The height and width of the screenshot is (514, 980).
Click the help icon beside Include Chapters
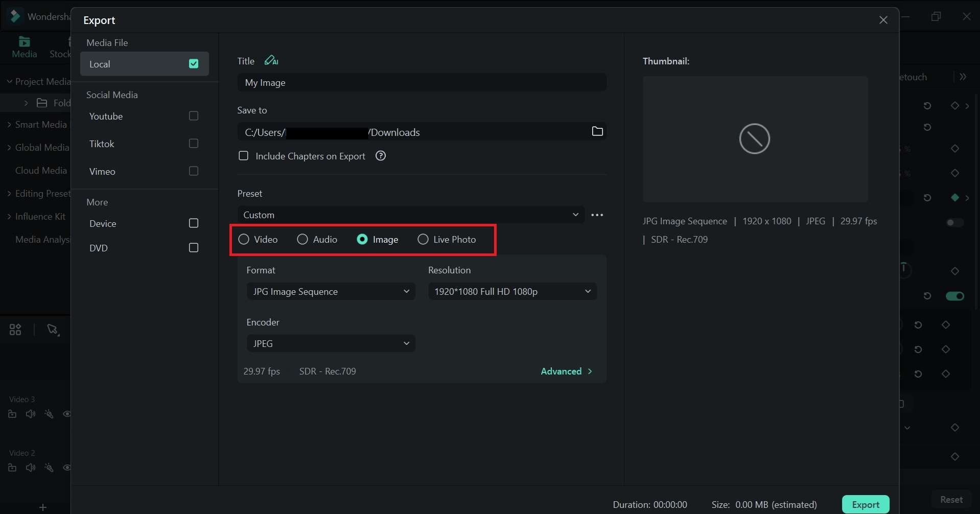pyautogui.click(x=380, y=156)
